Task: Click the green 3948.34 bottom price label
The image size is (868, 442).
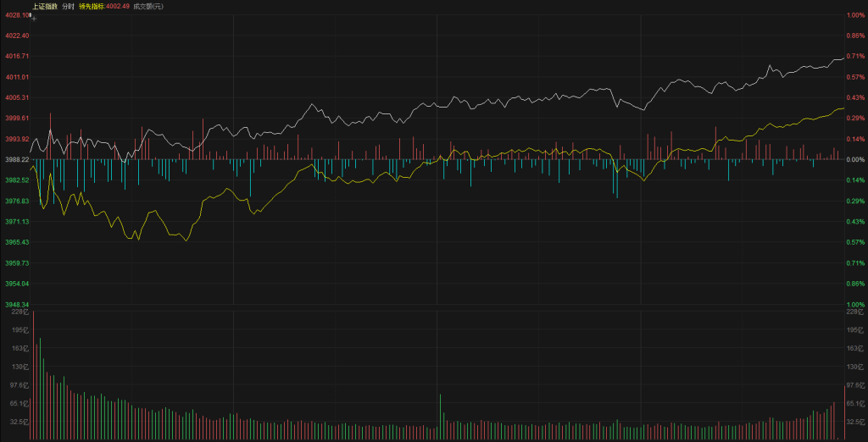Action: [17, 304]
